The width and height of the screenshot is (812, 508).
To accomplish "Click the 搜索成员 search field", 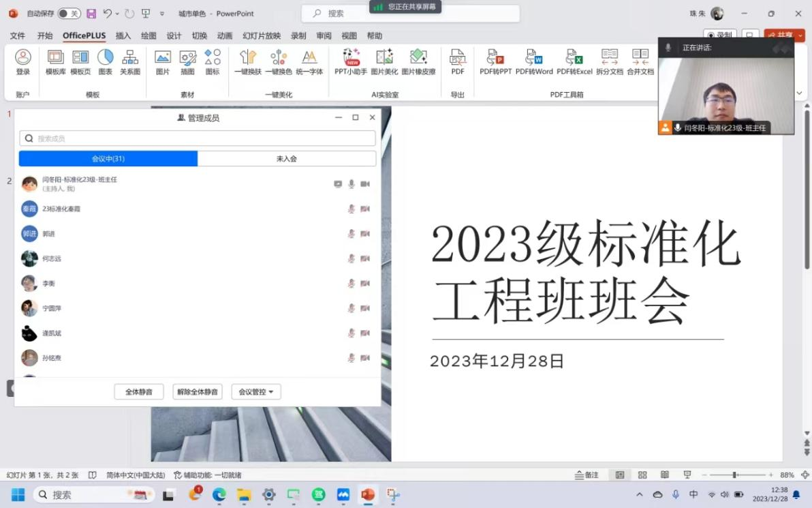I will pos(198,138).
